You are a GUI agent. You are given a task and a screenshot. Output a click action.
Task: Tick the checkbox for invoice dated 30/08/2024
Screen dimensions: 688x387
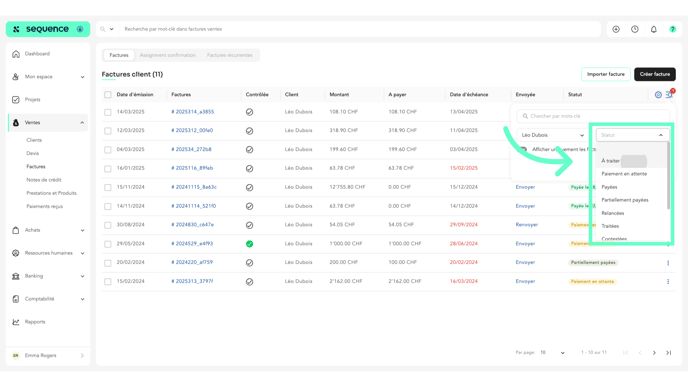(x=108, y=225)
